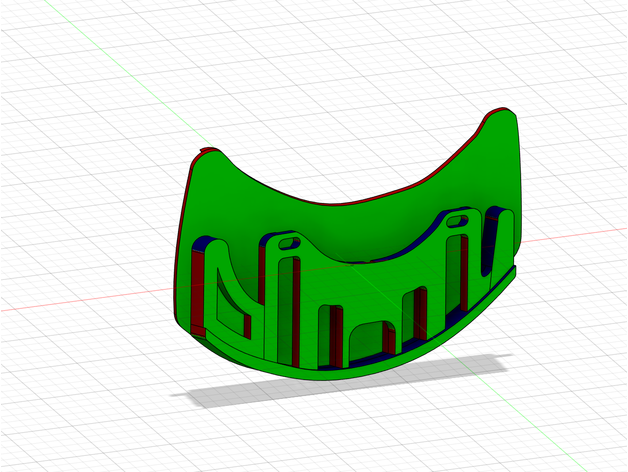The image size is (628, 472).
Task: Select the right oval slot hole
Action: [x=458, y=217]
